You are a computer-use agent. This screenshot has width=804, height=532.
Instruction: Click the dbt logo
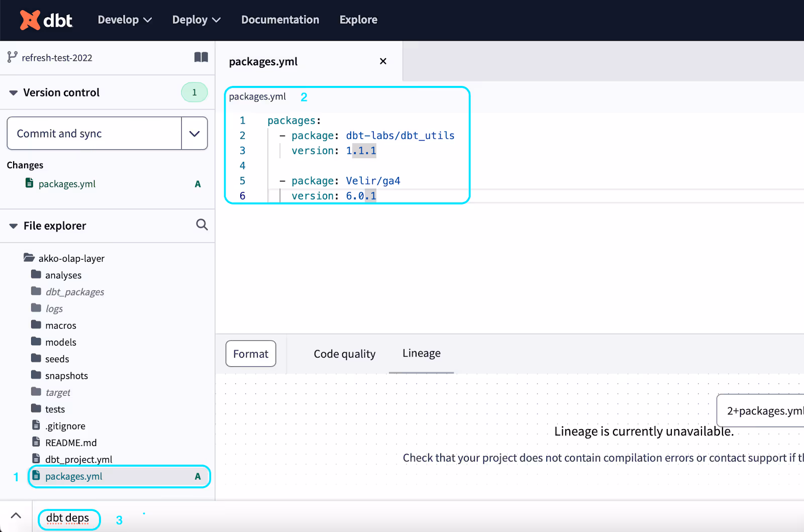(x=46, y=20)
